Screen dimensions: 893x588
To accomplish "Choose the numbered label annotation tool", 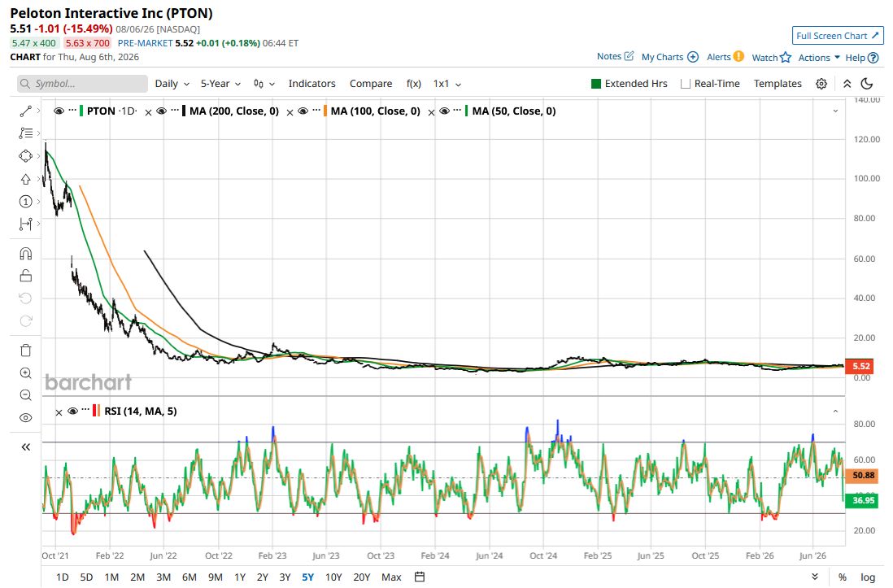I will [26, 202].
